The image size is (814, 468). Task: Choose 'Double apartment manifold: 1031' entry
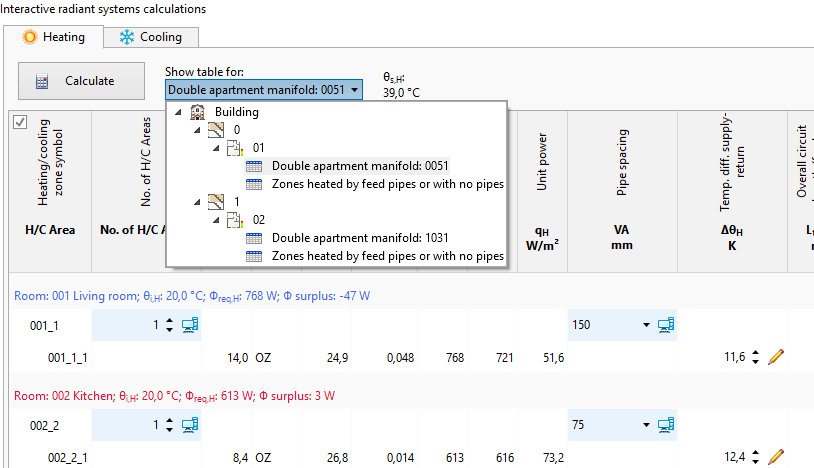[360, 238]
